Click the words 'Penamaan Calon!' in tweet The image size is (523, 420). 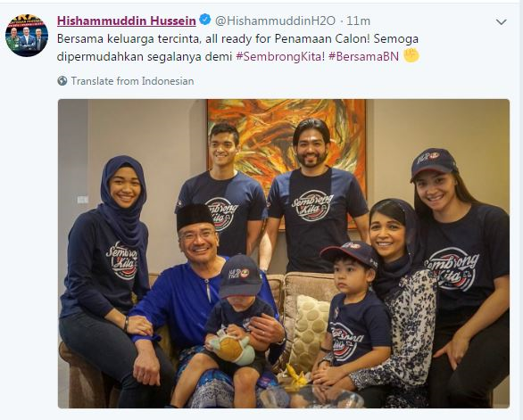coord(322,39)
